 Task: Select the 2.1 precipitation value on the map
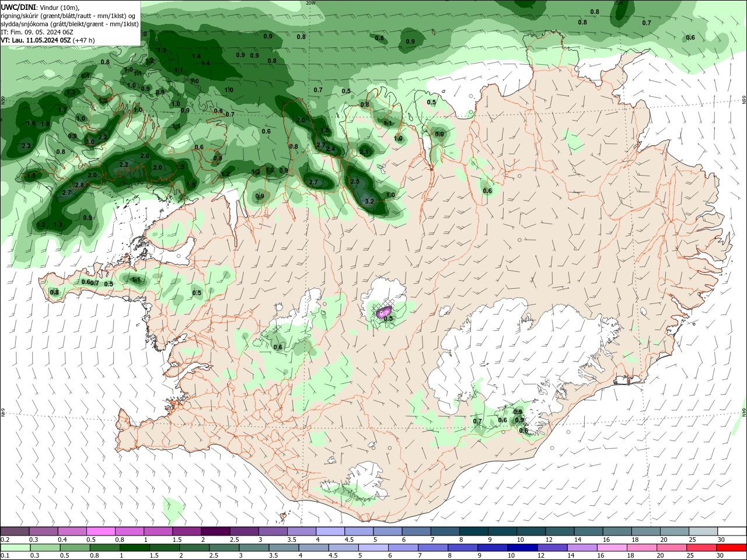365,152
